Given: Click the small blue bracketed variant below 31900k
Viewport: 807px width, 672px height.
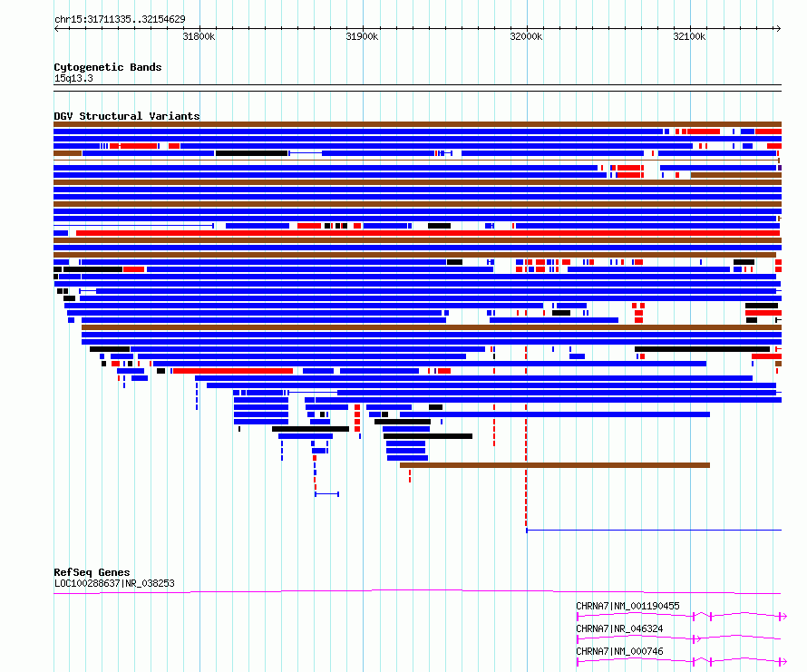Looking at the screenshot, I should (326, 494).
